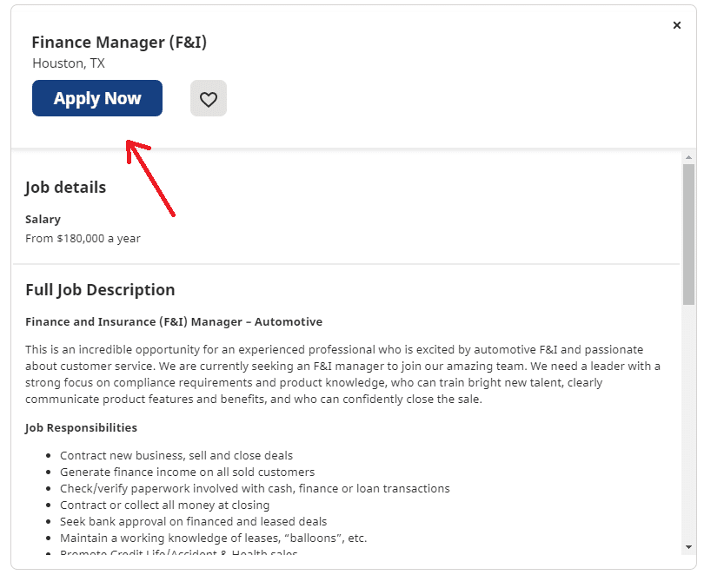Click the Job Responsibilities heading
This screenshot has width=704, height=588.
[82, 427]
